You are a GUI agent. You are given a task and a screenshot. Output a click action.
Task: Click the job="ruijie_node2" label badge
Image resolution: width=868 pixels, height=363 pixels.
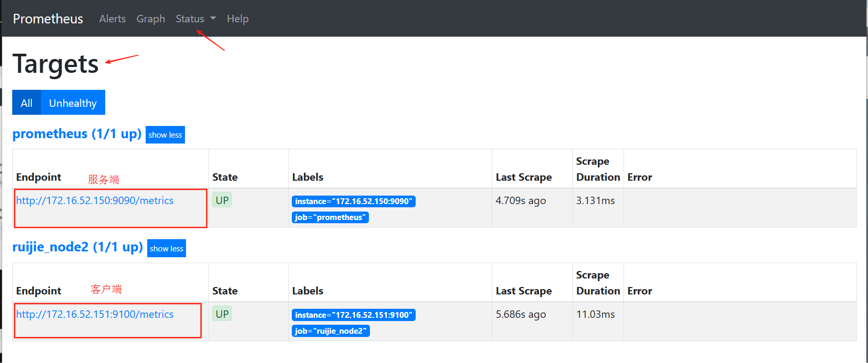331,331
